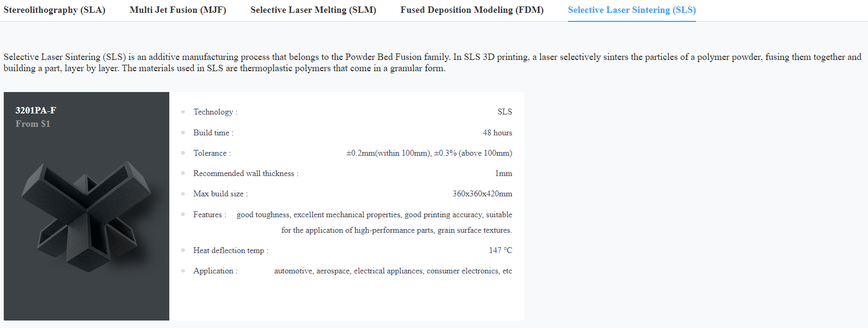Click the 147 °C heat deflection value

point(500,250)
